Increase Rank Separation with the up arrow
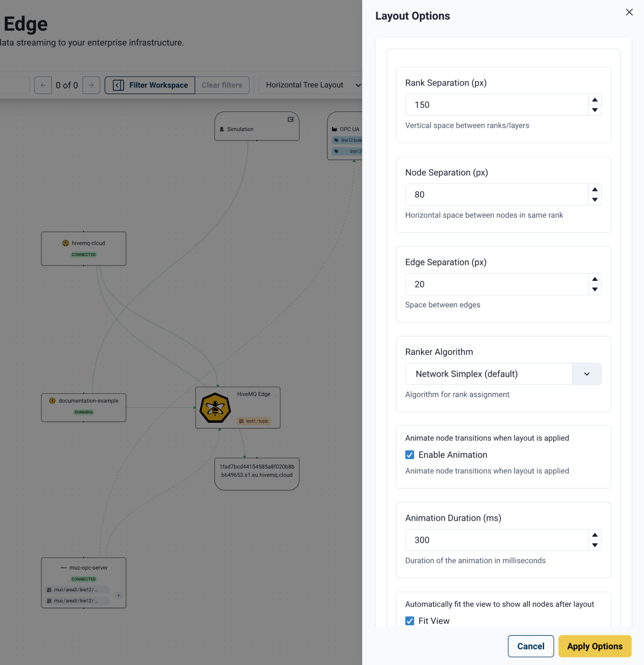Screen dimensions: 644x665 pyautogui.click(x=595, y=100)
